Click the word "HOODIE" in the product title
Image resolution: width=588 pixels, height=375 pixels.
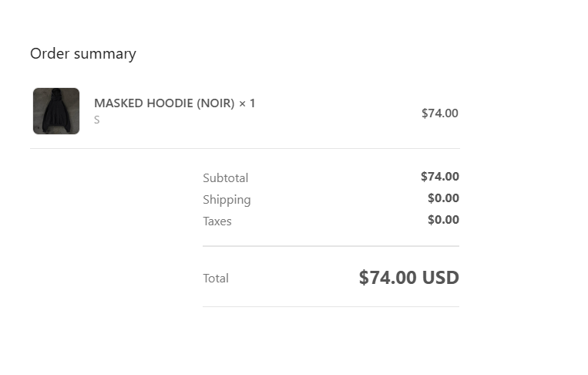click(x=166, y=103)
